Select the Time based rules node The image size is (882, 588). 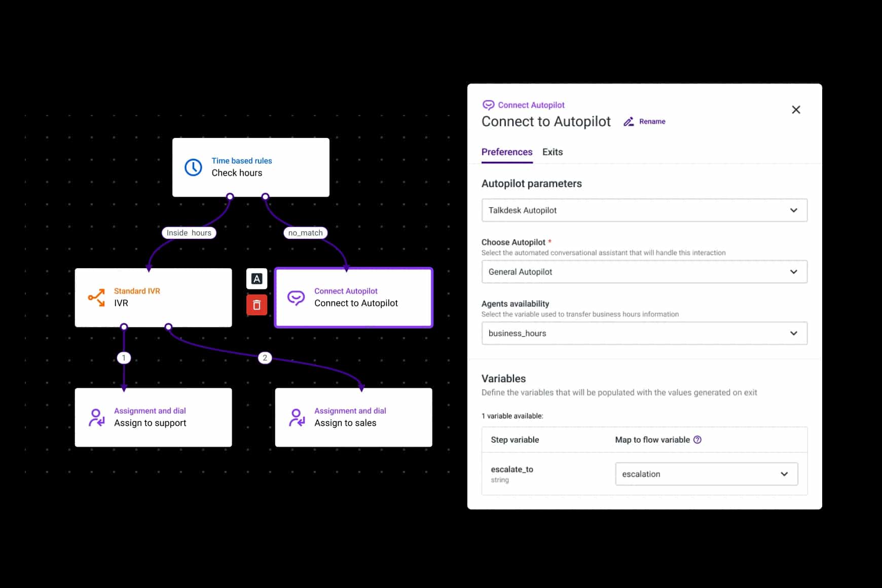click(x=250, y=167)
